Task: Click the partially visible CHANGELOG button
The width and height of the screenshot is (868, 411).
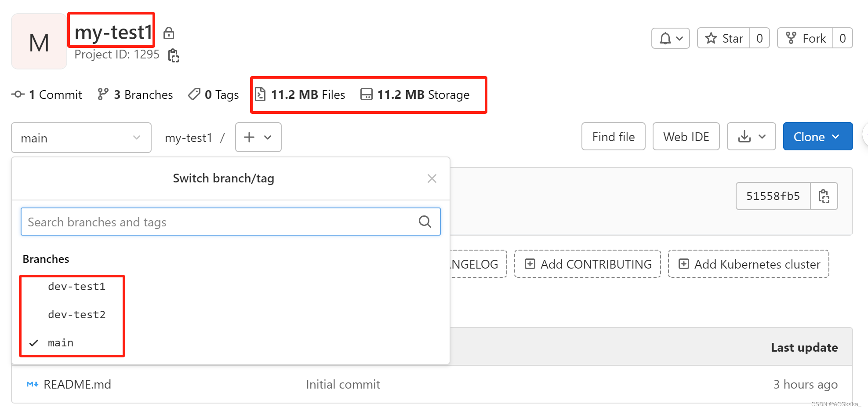Action: [x=478, y=264]
